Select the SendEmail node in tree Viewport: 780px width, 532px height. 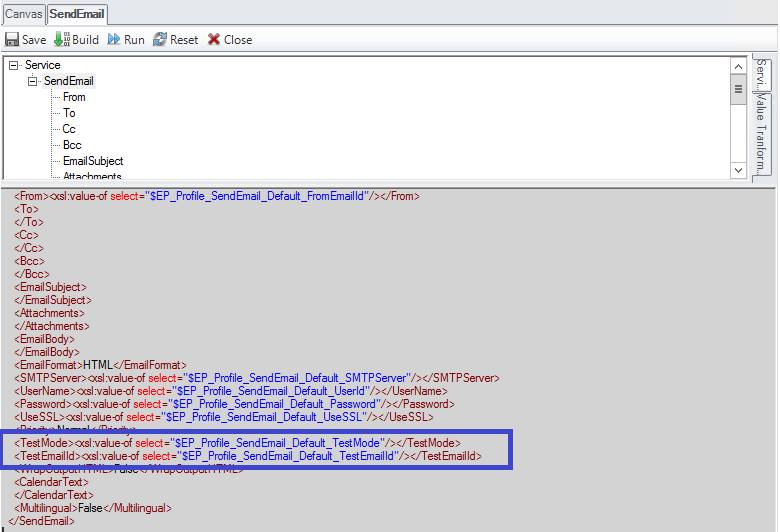pos(69,81)
